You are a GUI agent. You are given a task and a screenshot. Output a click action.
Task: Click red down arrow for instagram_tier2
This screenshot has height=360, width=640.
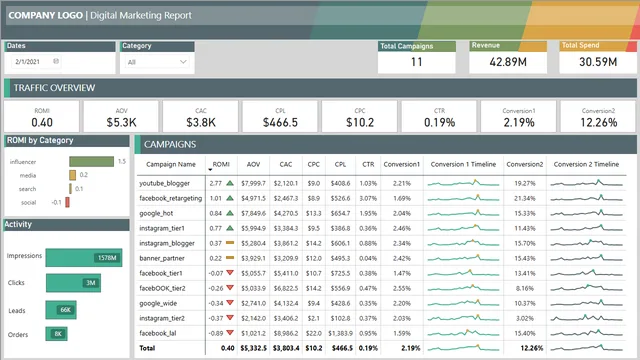point(230,318)
